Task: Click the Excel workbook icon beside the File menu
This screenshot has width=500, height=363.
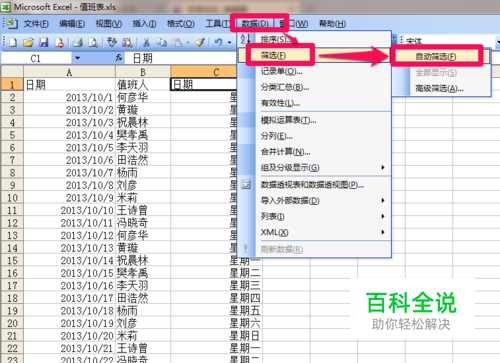Action: coord(11,23)
